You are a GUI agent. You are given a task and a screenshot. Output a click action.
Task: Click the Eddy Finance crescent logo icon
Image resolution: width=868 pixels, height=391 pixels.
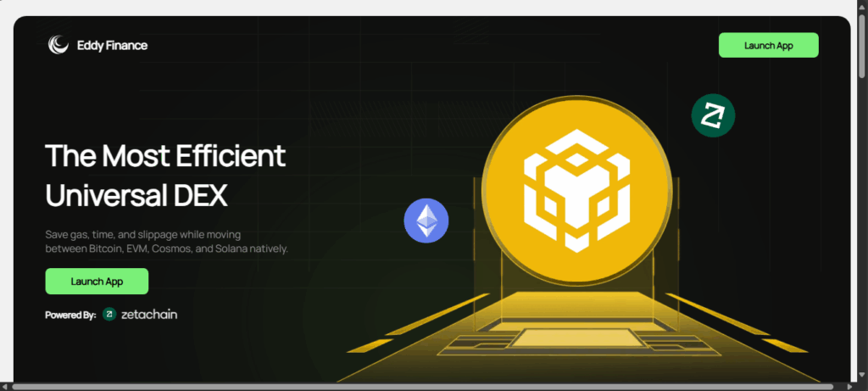tap(58, 45)
